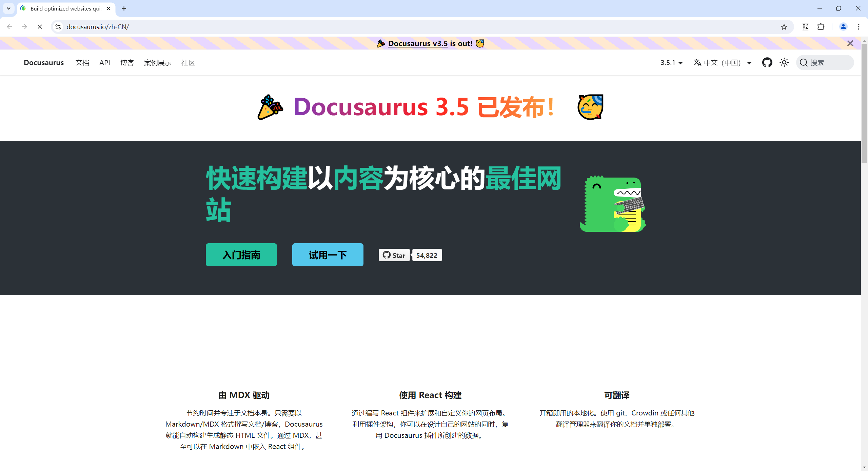Open the 54,822 stargazers count
The width and height of the screenshot is (868, 471).
[x=427, y=255]
